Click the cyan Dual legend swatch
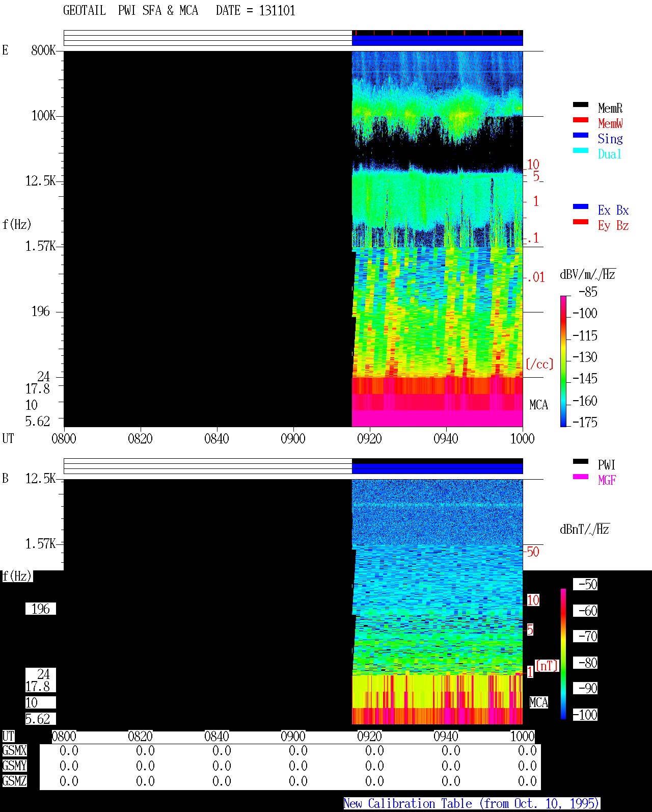 [581, 151]
